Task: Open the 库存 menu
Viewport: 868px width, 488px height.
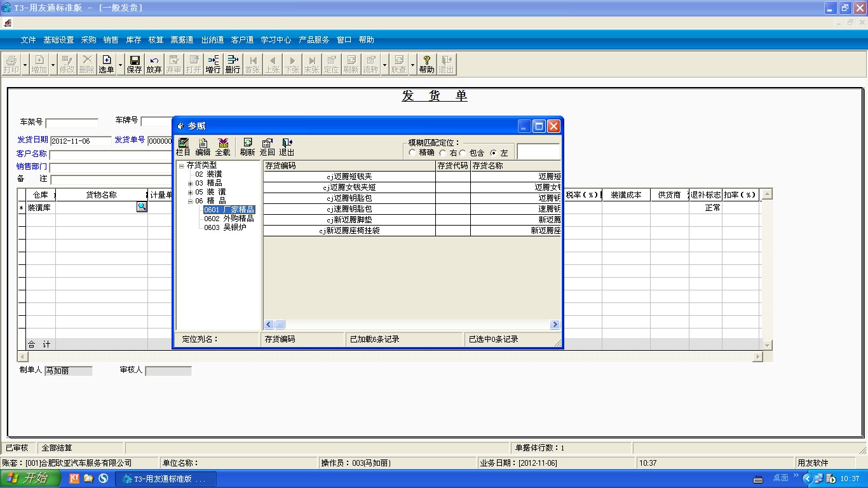Action: point(133,39)
